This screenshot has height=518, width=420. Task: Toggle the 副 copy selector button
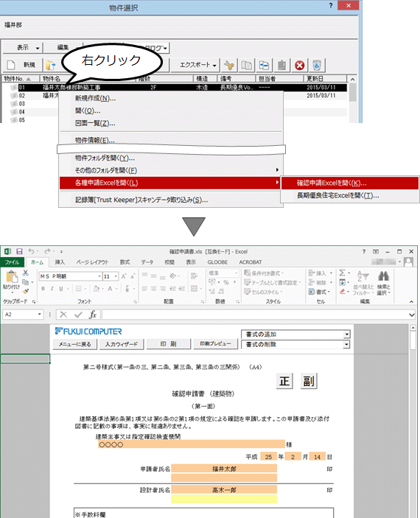coord(308,381)
